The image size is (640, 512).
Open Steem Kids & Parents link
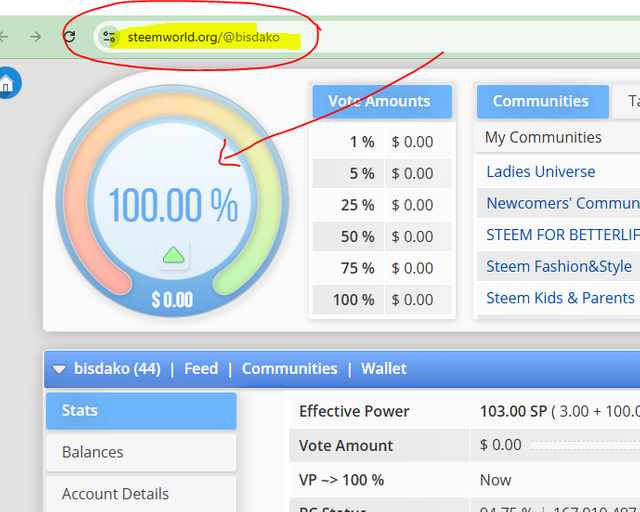coord(560,298)
